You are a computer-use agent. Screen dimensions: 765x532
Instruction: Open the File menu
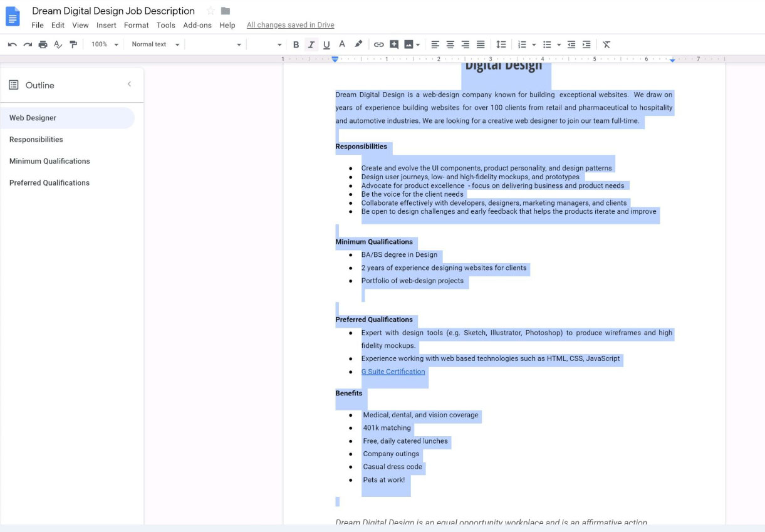[38, 25]
